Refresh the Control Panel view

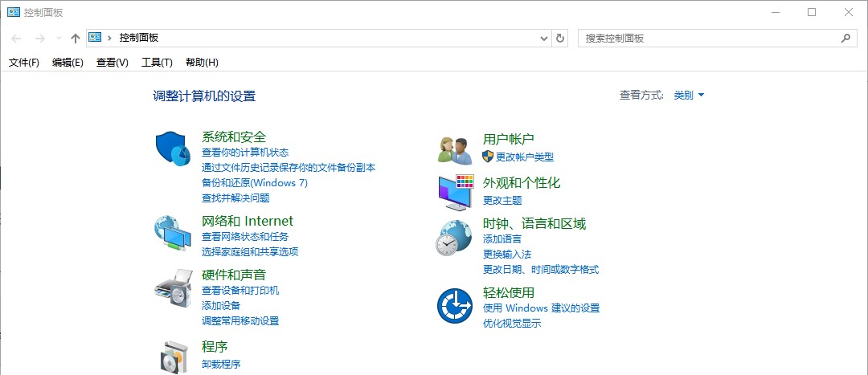(x=560, y=39)
